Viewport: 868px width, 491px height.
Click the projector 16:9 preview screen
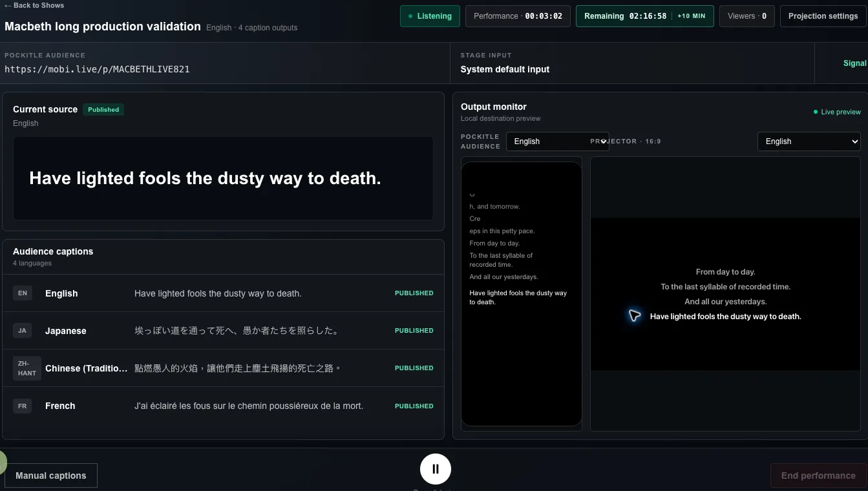[725, 294]
